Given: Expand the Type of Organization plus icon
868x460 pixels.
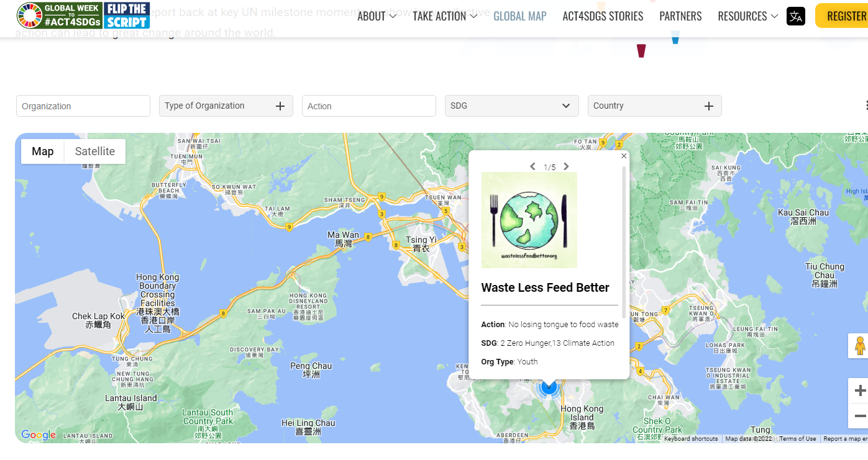Looking at the screenshot, I should pos(280,106).
